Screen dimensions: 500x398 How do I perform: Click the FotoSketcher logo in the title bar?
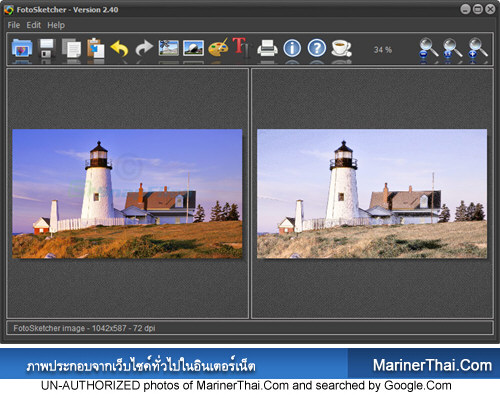click(x=9, y=10)
